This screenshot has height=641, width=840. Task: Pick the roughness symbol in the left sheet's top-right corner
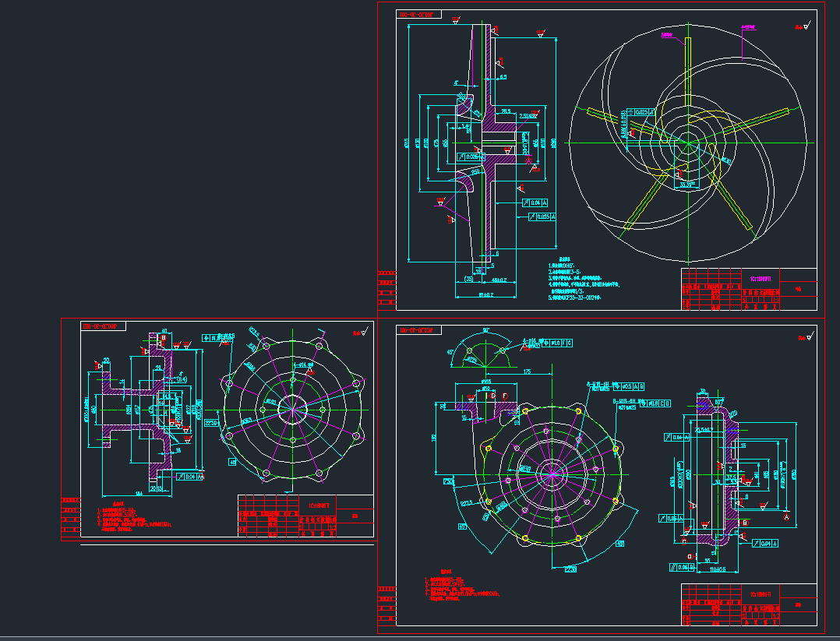point(359,333)
